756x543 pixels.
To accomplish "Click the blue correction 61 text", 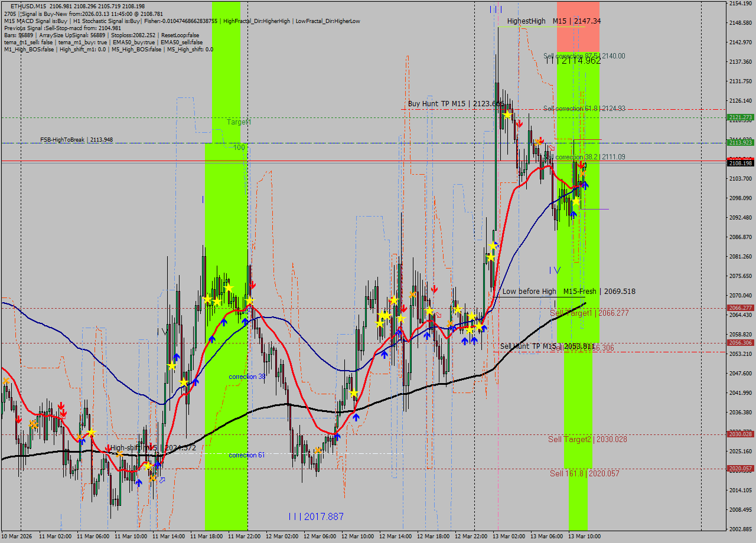I will click(x=246, y=455).
